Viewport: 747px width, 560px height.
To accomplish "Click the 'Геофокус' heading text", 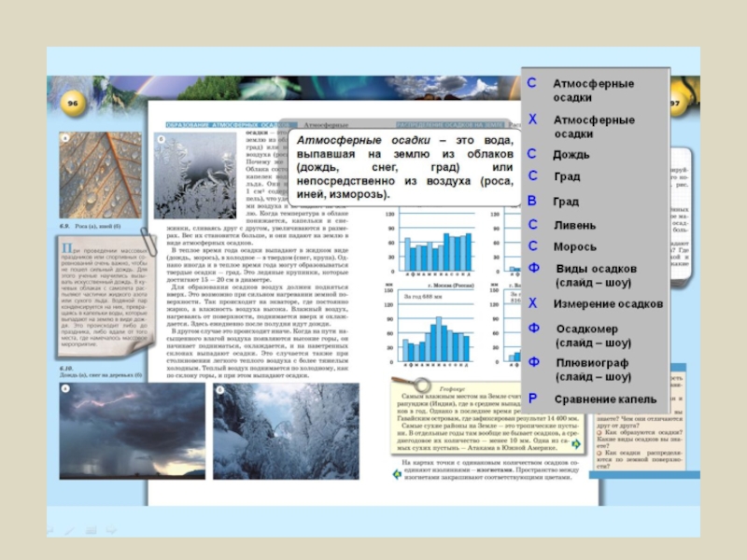I will click(453, 388).
